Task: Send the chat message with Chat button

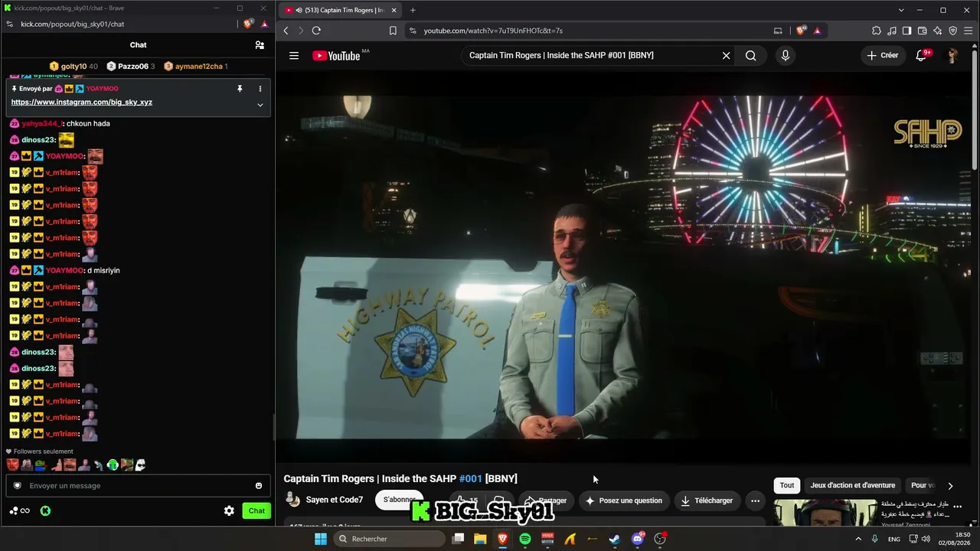Action: (x=256, y=510)
